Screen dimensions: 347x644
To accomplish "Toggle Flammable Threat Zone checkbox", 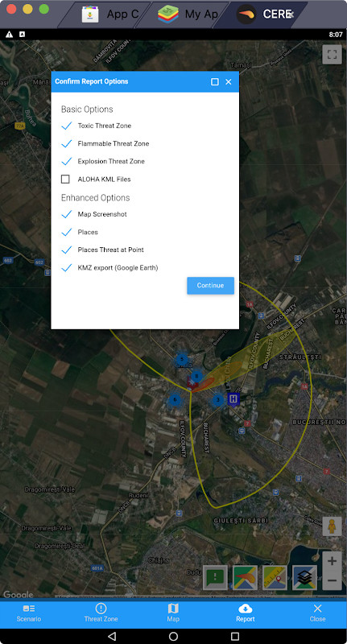I will coord(67,144).
